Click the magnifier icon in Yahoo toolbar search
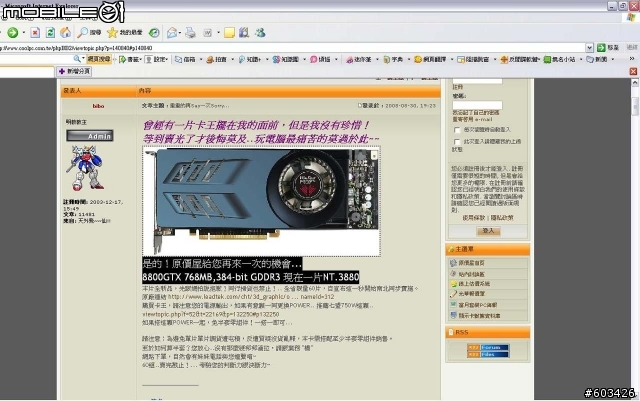The image size is (640, 401). (77, 59)
